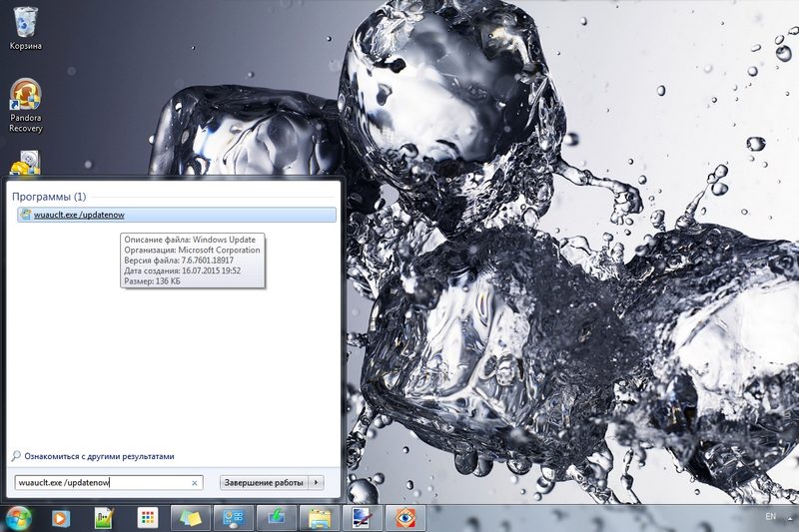
Task: Open the colorful grid app taskbar icon
Action: point(147,518)
